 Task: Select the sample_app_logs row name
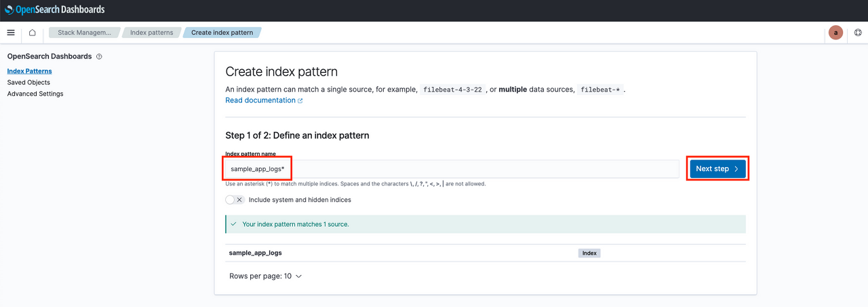[256, 253]
